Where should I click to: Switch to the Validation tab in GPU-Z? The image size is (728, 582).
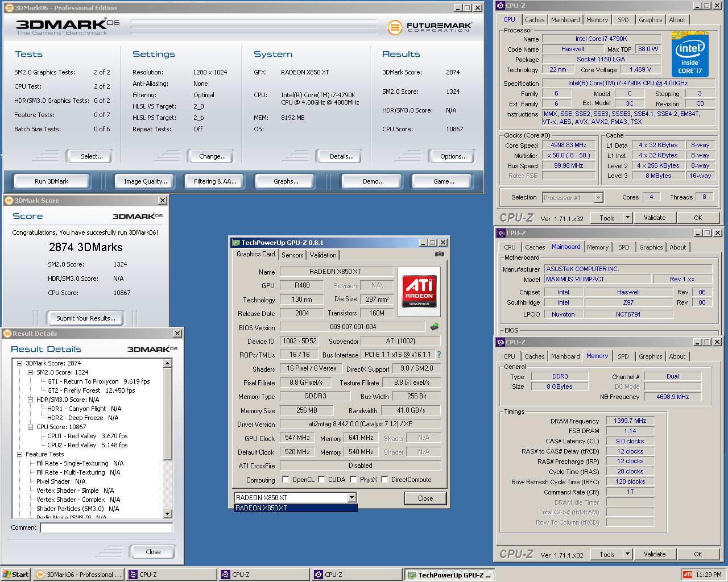[323, 255]
